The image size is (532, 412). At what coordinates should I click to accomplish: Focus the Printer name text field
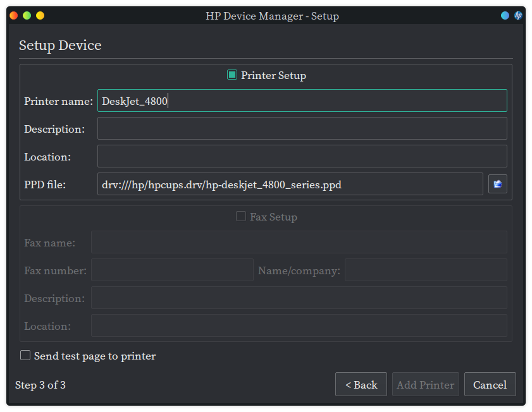[x=302, y=101]
